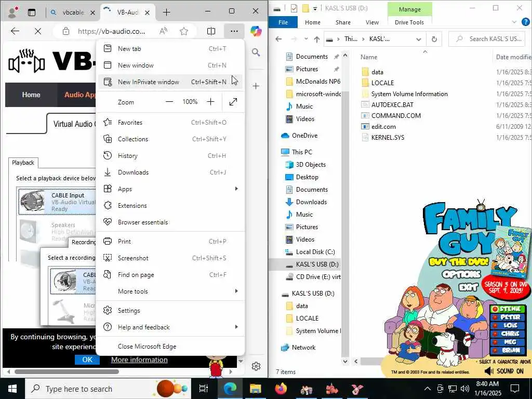Stop loading the VB-Audio page
Screen dimensions: 532x399
coord(37,31)
